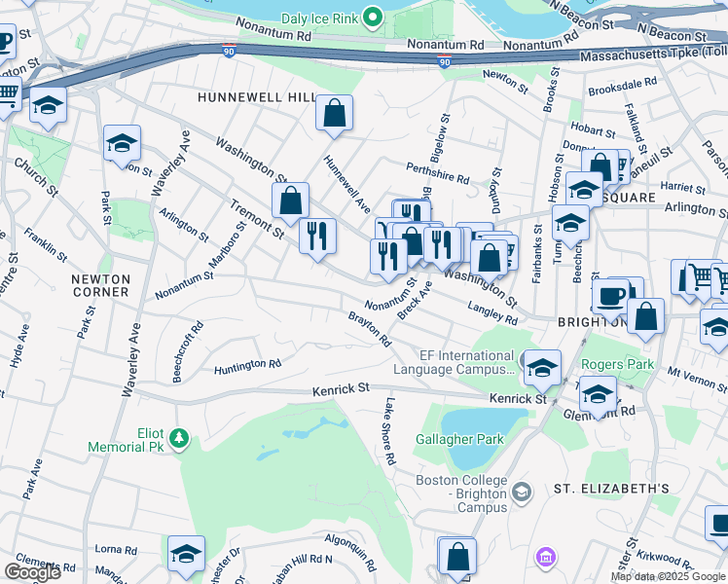Select the graduation cap marker above Glenmont Rd
728x584 pixels.
[598, 395]
